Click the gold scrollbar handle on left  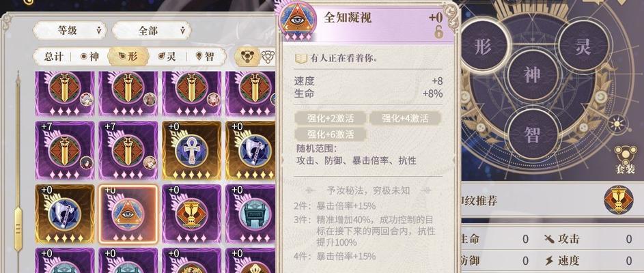point(18,228)
